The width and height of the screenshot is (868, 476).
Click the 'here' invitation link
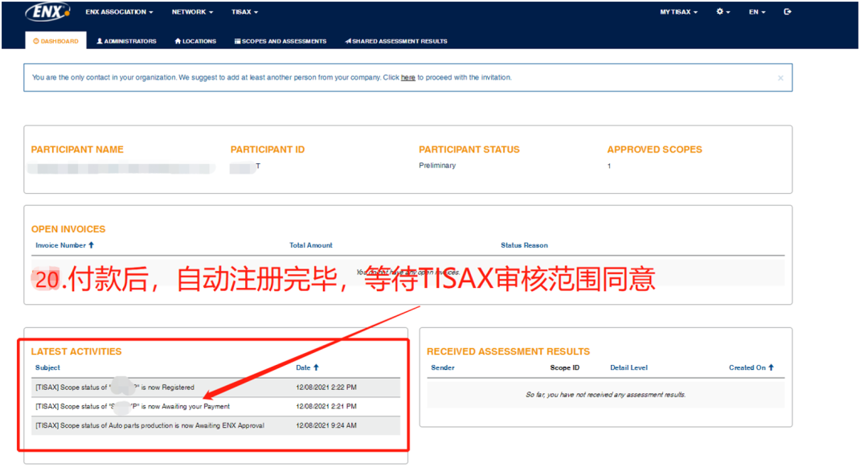408,77
